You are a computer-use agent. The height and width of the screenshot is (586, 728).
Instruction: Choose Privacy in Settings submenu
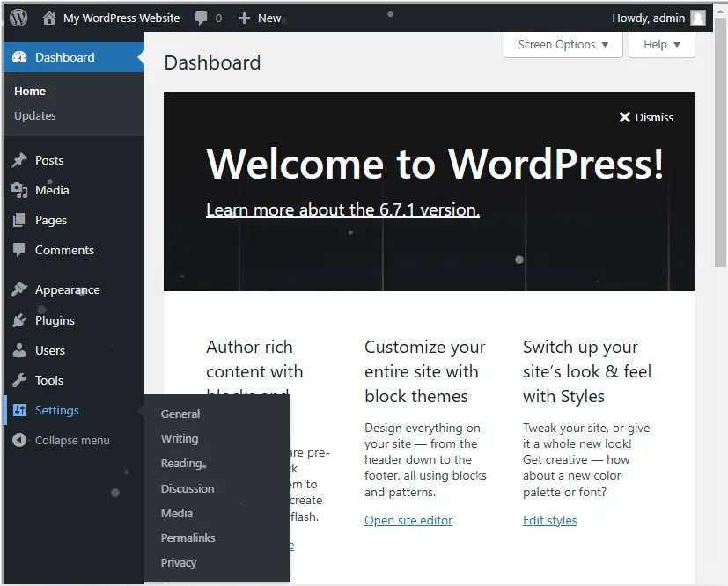point(179,562)
